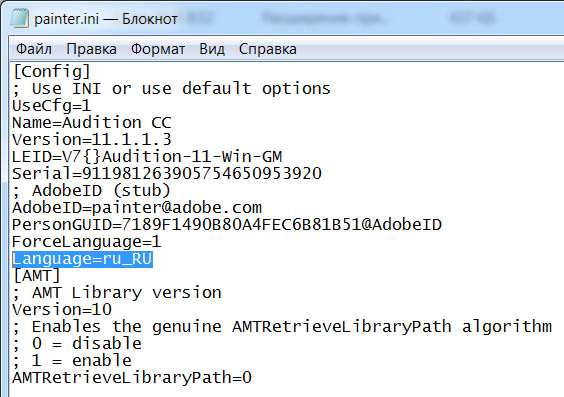Screen dimensions: 564x397
Task: Click the PersonGUID line
Action: [x=227, y=225]
